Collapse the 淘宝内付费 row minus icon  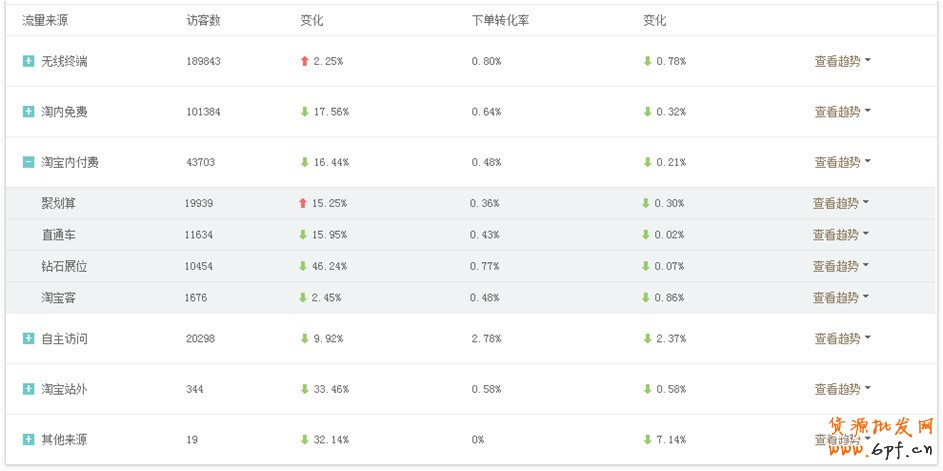(28, 162)
